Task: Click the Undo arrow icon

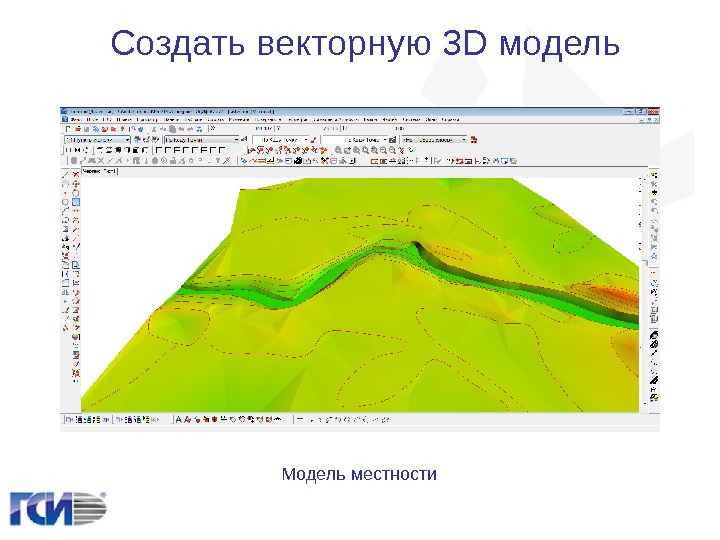Action: coord(182,129)
